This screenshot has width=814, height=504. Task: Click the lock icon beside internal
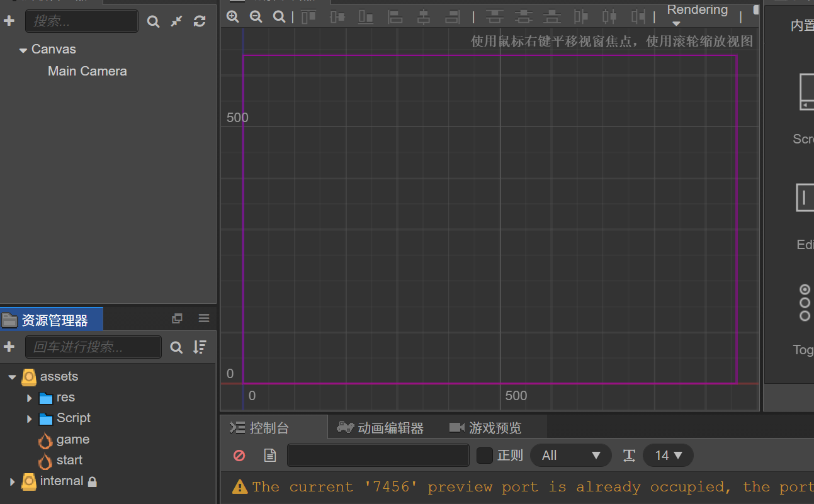93,482
